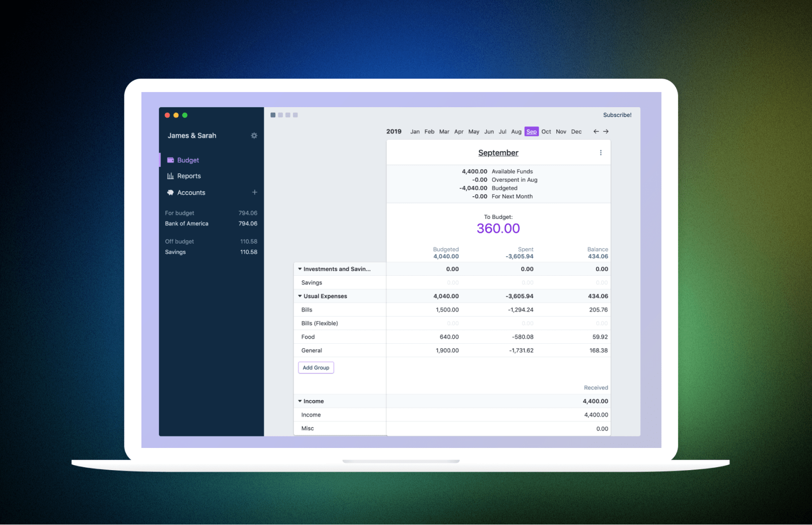Click the General category name
The width and height of the screenshot is (812, 525).
click(312, 351)
